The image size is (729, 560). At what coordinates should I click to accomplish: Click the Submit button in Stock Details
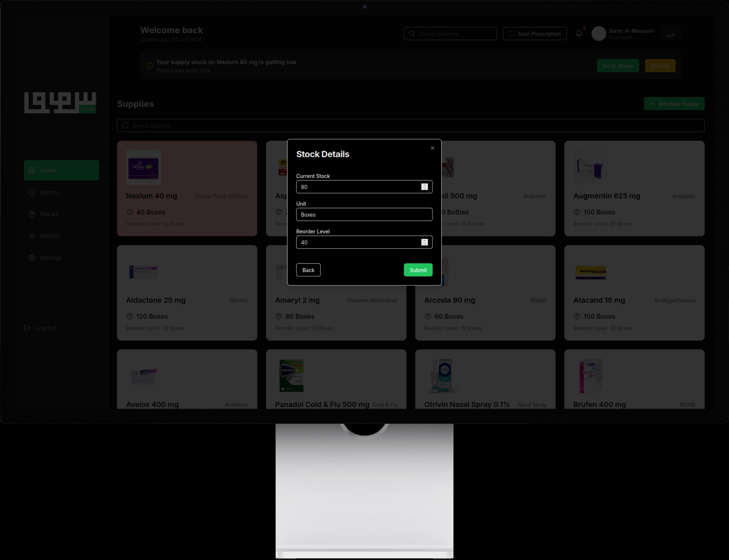click(418, 269)
